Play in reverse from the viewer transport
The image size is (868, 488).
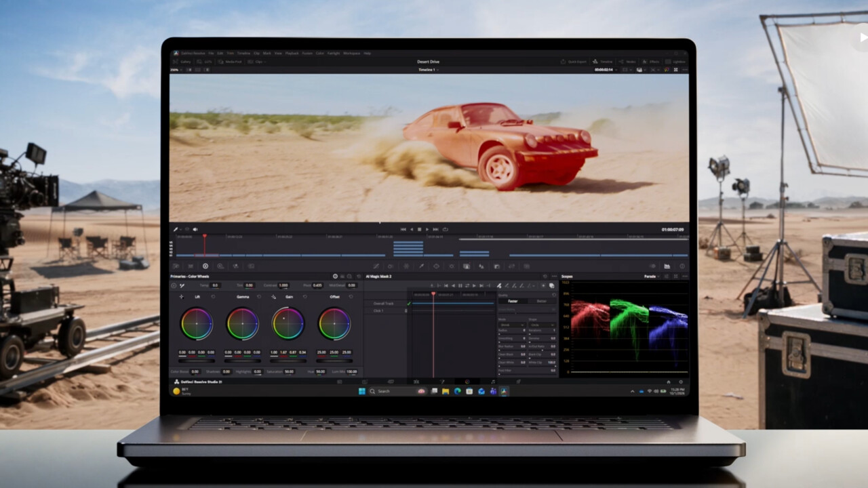(412, 229)
